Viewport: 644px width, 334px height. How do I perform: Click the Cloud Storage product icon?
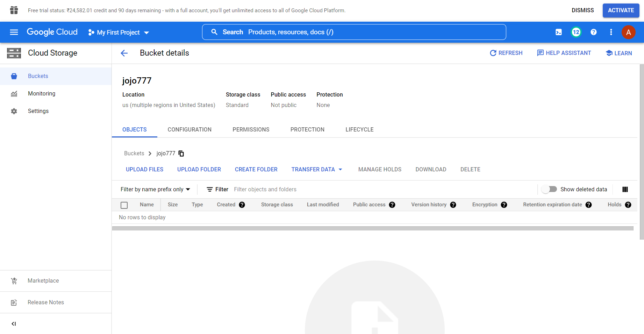point(14,53)
